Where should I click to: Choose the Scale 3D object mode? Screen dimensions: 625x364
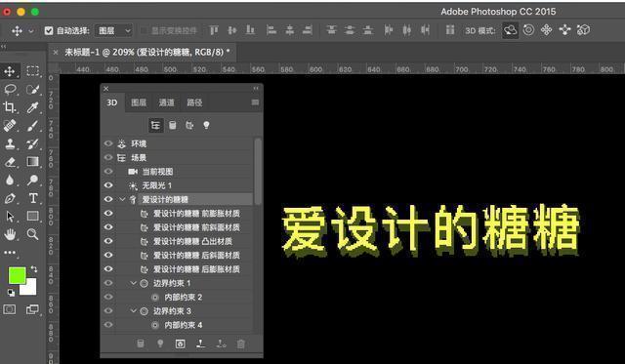point(583,30)
